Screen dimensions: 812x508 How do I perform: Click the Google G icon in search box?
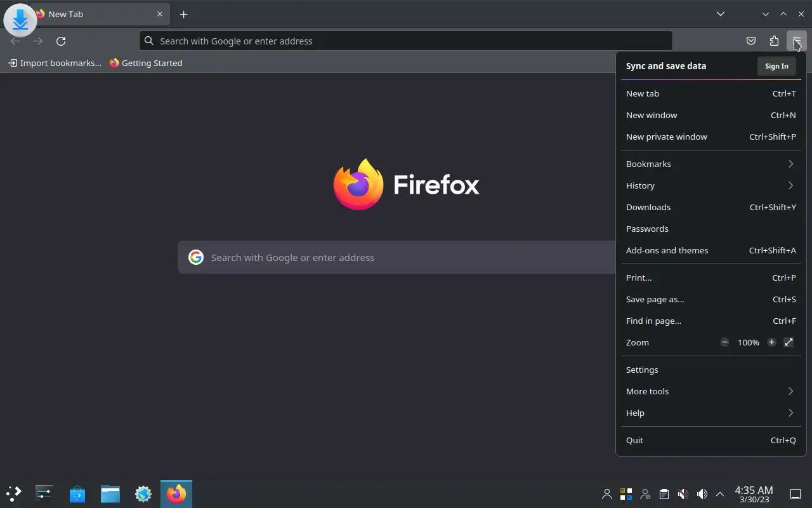pos(196,257)
